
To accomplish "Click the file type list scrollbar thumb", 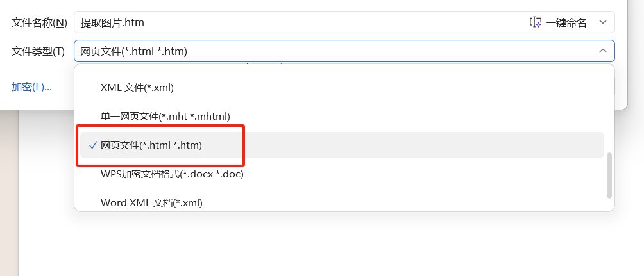I will pos(609,175).
